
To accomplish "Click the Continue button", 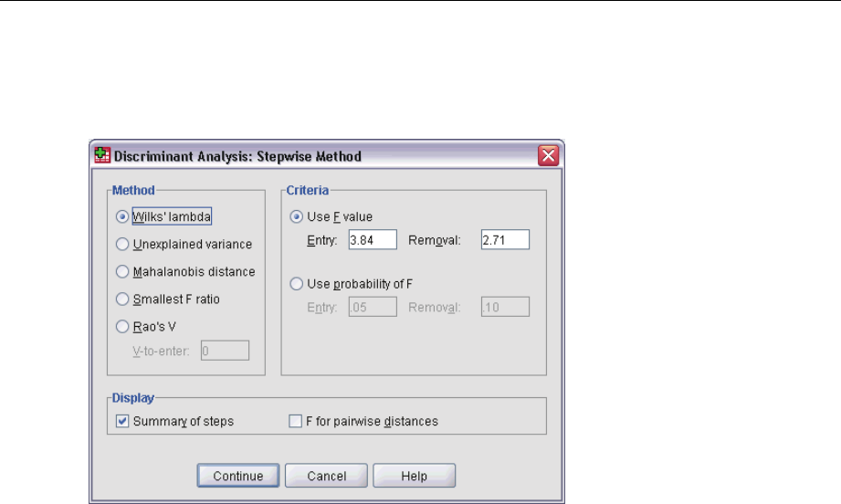I will pyautogui.click(x=238, y=476).
